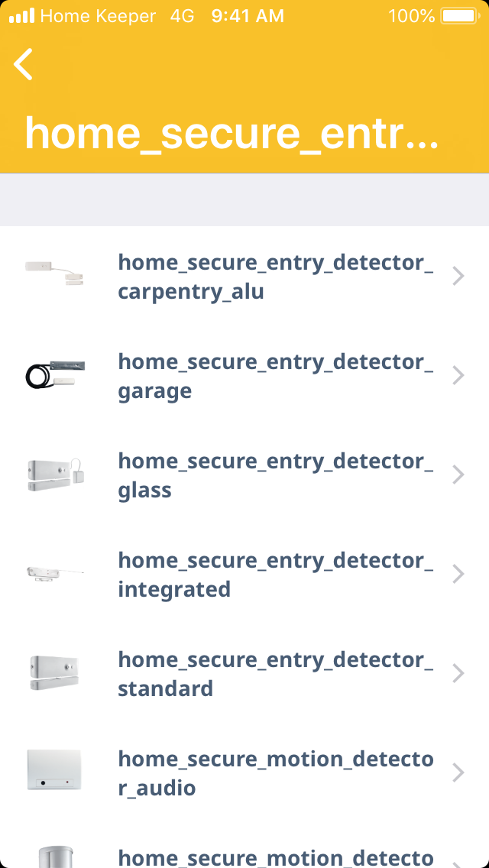Choose home_secure_entry_detector_glass item
489x868 pixels.
[275, 475]
